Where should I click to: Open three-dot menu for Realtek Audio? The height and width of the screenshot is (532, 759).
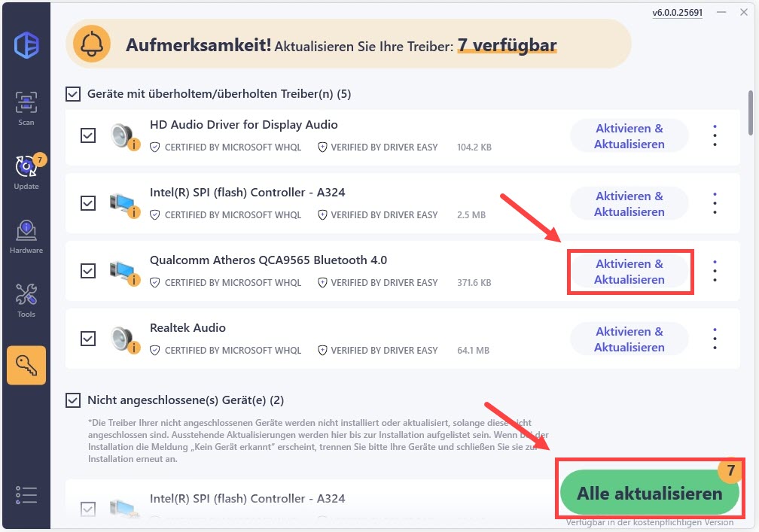pyautogui.click(x=715, y=339)
